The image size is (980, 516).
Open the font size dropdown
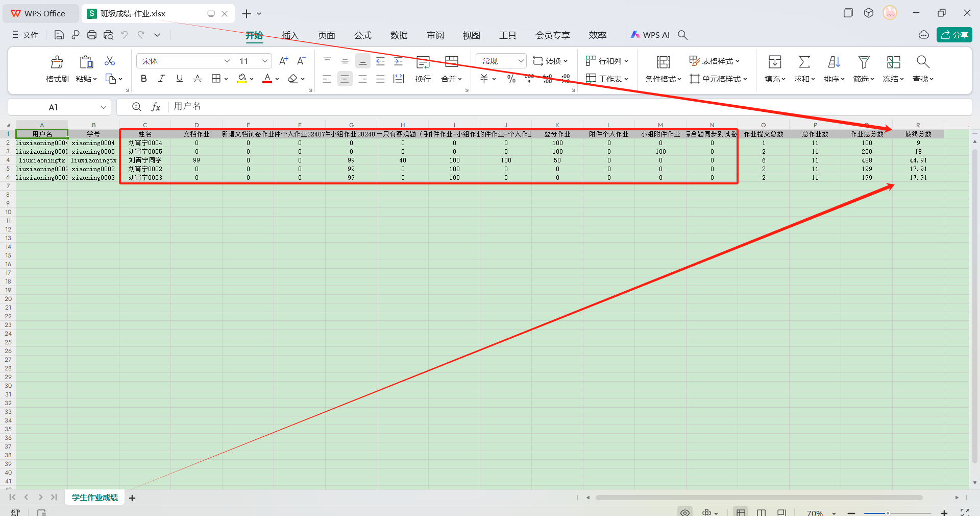(x=264, y=61)
